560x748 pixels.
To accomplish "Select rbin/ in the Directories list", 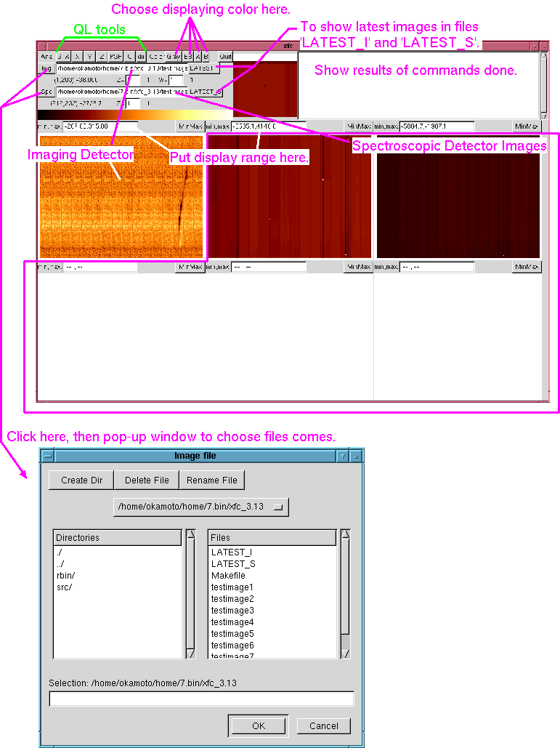I will [65, 575].
